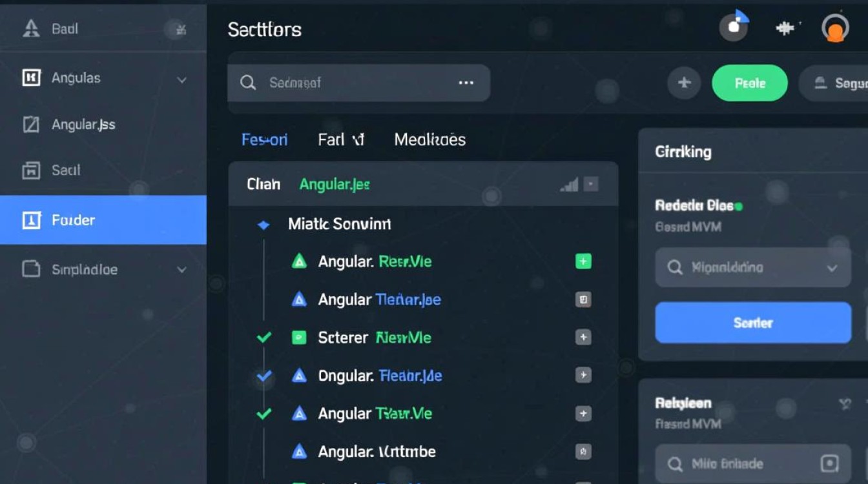Toggle the checkmark next to Scterer NewMe
The width and height of the screenshot is (868, 484).
pyautogui.click(x=263, y=337)
